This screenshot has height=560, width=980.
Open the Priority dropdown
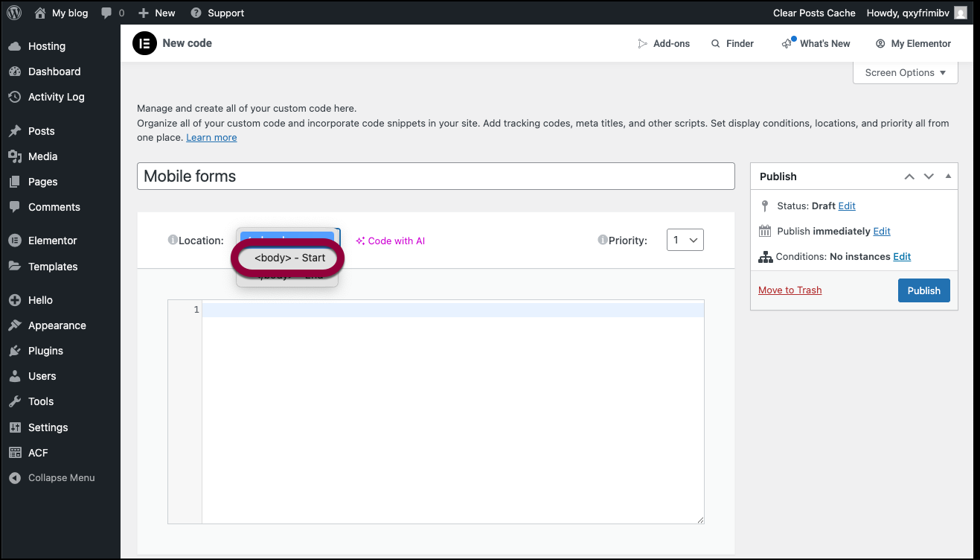(685, 240)
